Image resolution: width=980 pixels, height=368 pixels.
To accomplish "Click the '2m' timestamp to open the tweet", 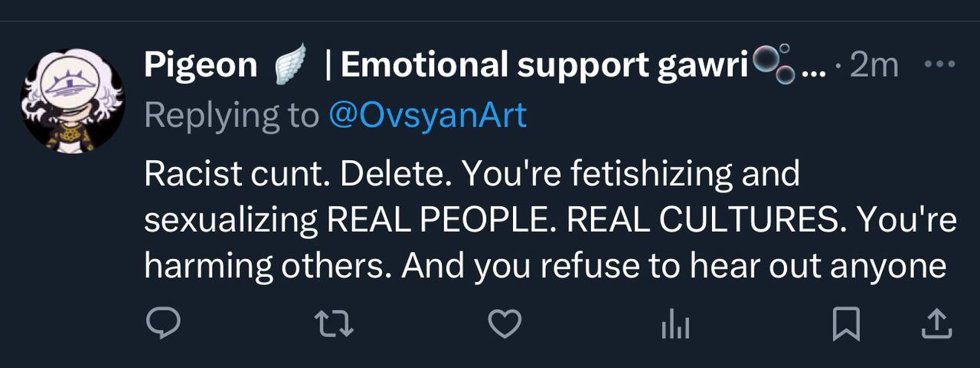I will pyautogui.click(x=874, y=66).
